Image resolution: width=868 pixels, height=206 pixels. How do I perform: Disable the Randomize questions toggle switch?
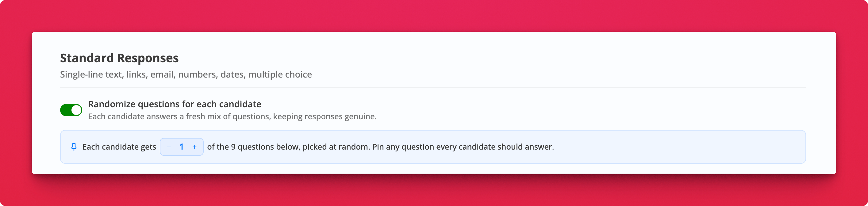click(71, 110)
